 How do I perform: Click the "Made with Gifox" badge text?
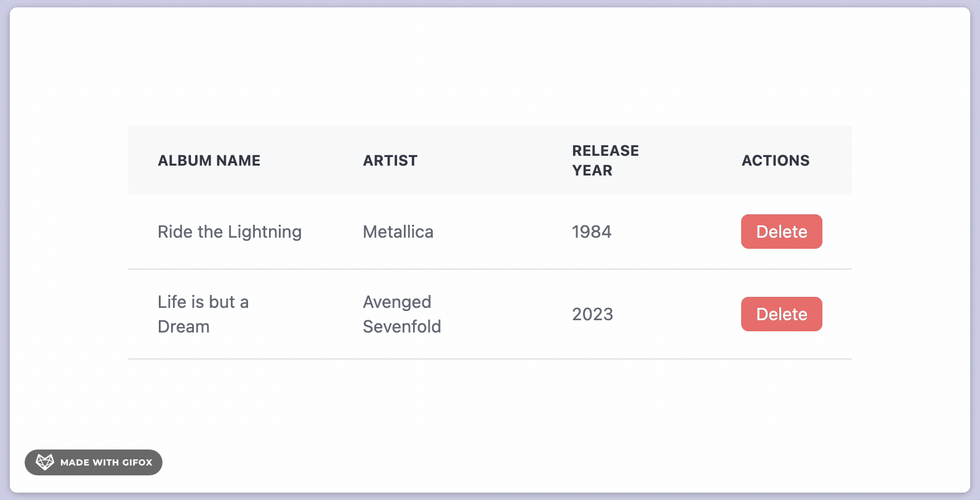click(106, 462)
